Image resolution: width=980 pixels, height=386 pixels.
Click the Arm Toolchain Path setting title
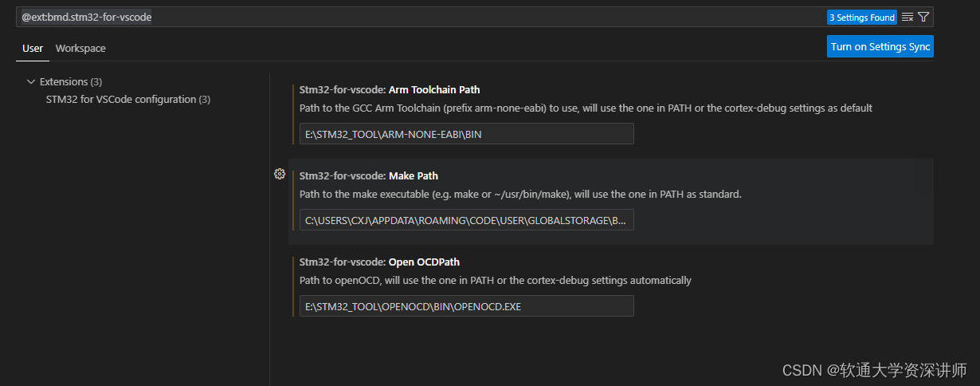pos(390,89)
